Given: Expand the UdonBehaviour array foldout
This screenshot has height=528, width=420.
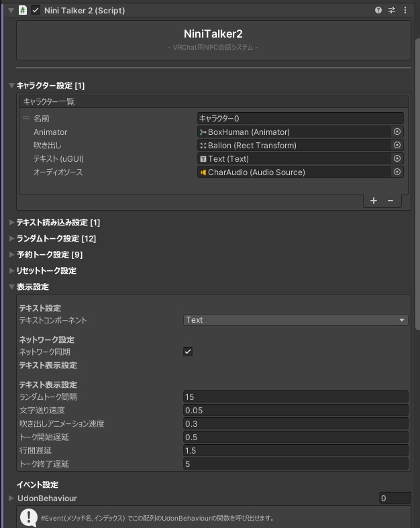Looking at the screenshot, I should pyautogui.click(x=11, y=498).
